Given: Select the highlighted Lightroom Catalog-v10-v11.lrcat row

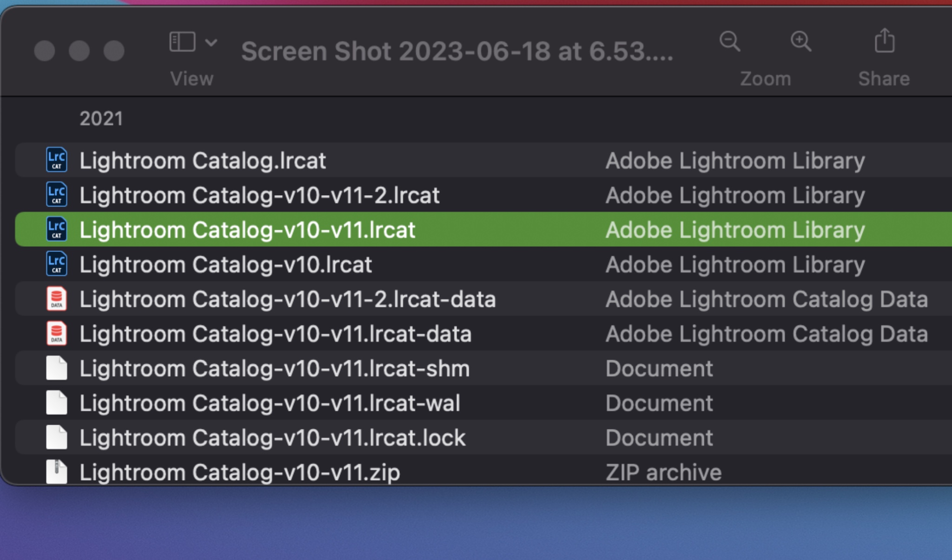Looking at the screenshot, I should pos(247,230).
